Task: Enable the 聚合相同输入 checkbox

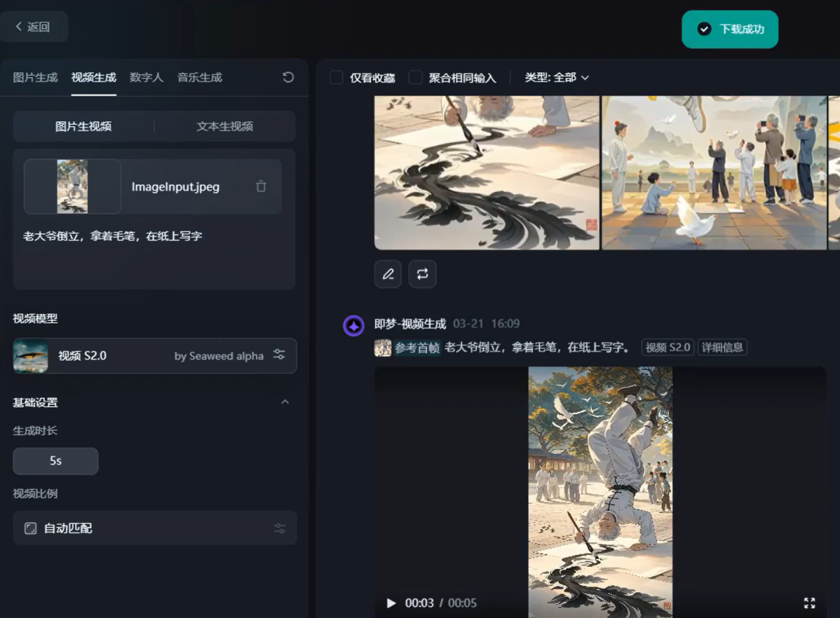Action: point(416,78)
